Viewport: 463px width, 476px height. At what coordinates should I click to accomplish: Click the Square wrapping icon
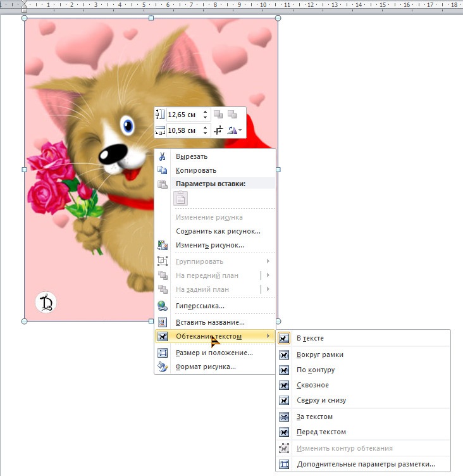tap(284, 354)
